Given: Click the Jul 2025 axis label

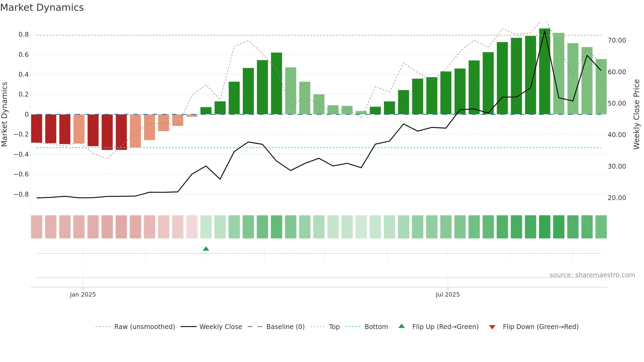Looking at the screenshot, I should [x=448, y=294].
